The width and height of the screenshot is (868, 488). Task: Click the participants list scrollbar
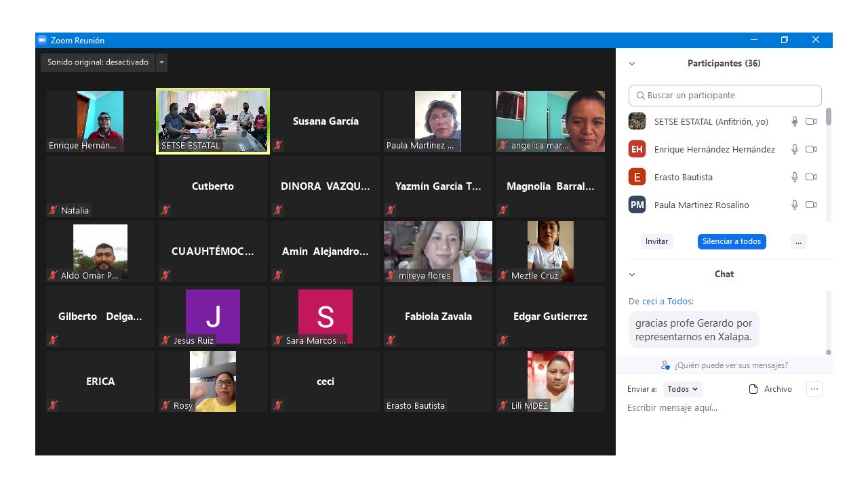click(x=829, y=117)
